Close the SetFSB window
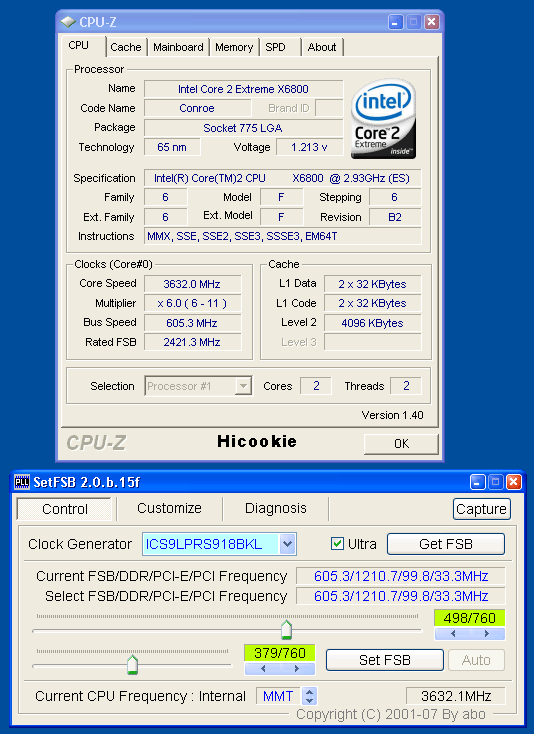The width and height of the screenshot is (534, 734). (514, 482)
